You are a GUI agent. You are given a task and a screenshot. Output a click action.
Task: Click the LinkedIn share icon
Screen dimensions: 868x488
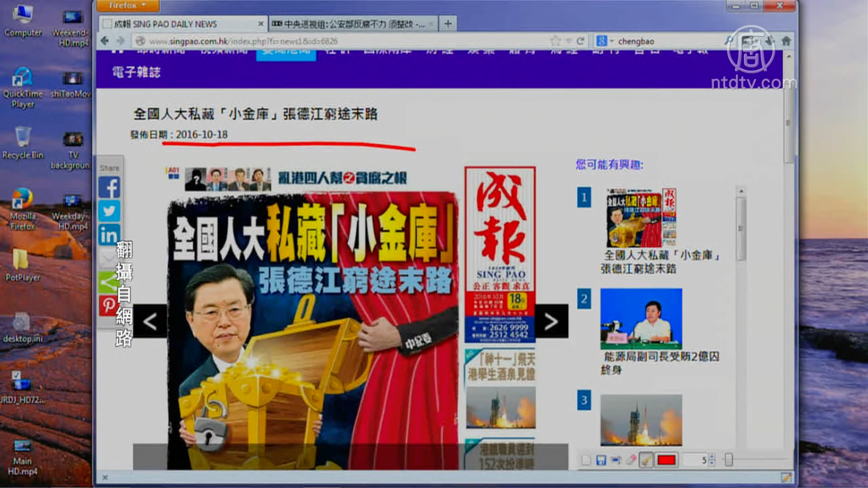[x=109, y=235]
